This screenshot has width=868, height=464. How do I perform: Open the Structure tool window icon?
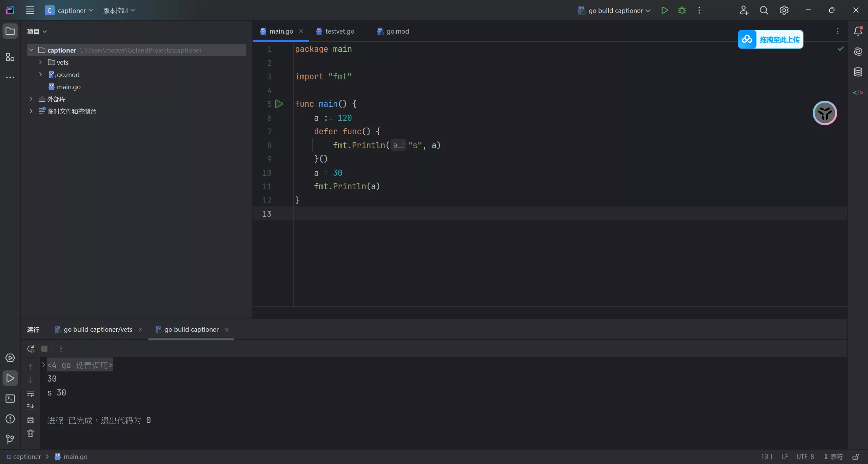[10, 57]
